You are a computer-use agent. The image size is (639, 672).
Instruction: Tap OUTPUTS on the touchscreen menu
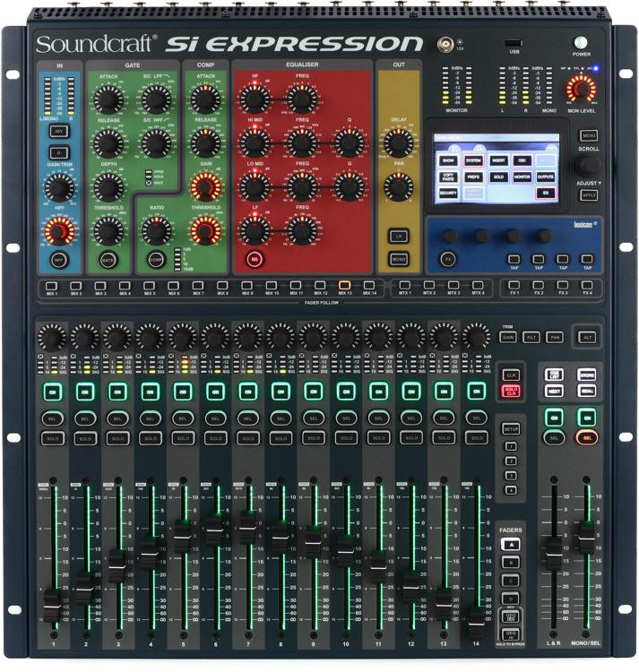click(x=546, y=177)
